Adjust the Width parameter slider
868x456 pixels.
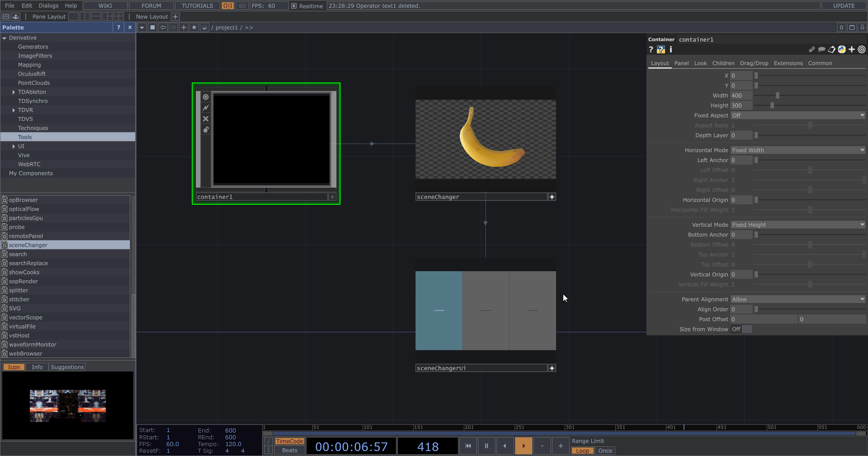[x=778, y=96]
